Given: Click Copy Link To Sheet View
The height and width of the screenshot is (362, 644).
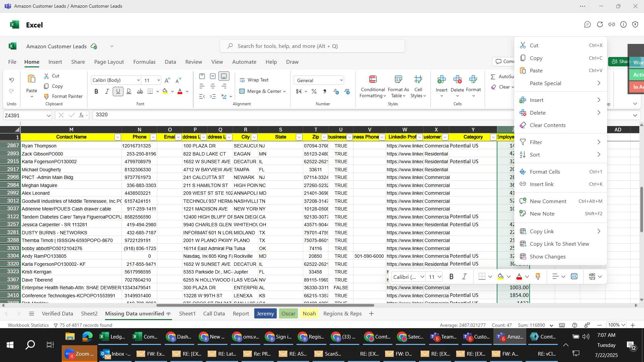Looking at the screenshot, I should pos(560,244).
